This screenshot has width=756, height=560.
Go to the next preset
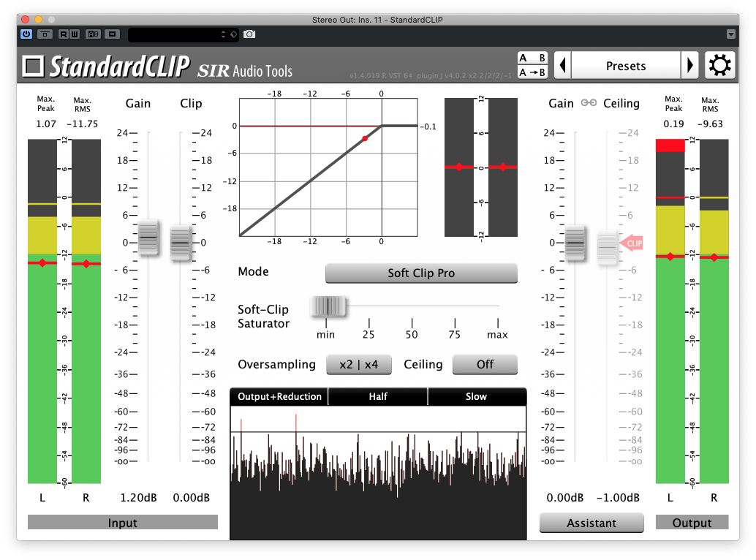click(x=690, y=65)
